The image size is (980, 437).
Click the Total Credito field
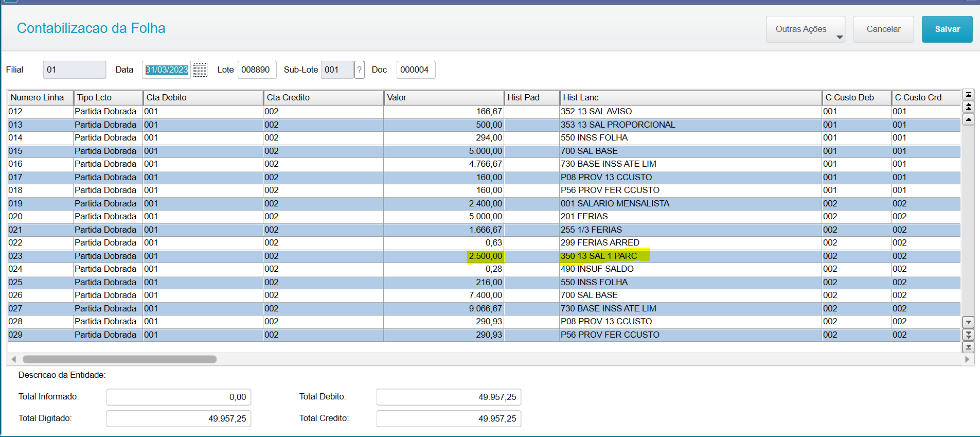449,419
